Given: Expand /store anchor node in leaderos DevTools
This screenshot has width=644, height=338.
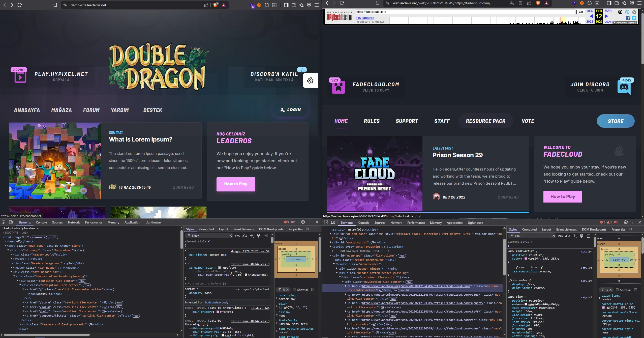Looking at the screenshot, I should [x=23, y=302].
